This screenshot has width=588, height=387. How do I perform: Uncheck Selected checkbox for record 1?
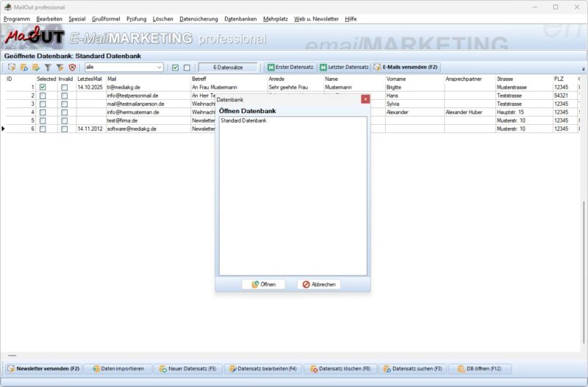pos(43,87)
